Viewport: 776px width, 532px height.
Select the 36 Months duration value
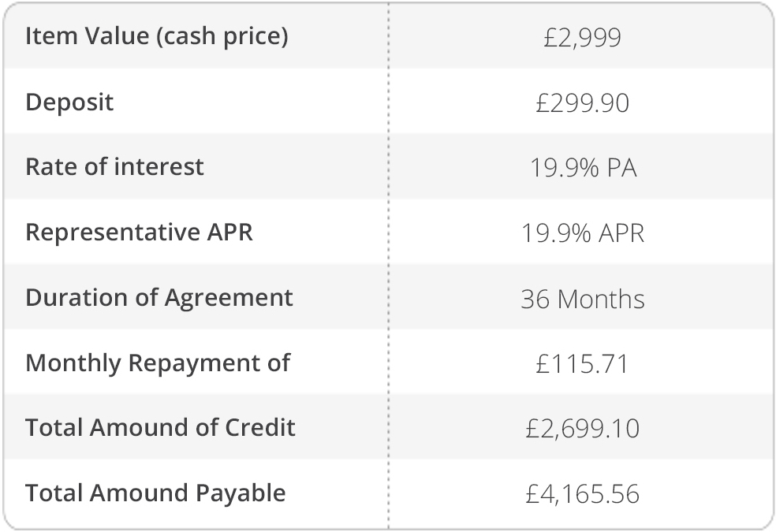(582, 299)
